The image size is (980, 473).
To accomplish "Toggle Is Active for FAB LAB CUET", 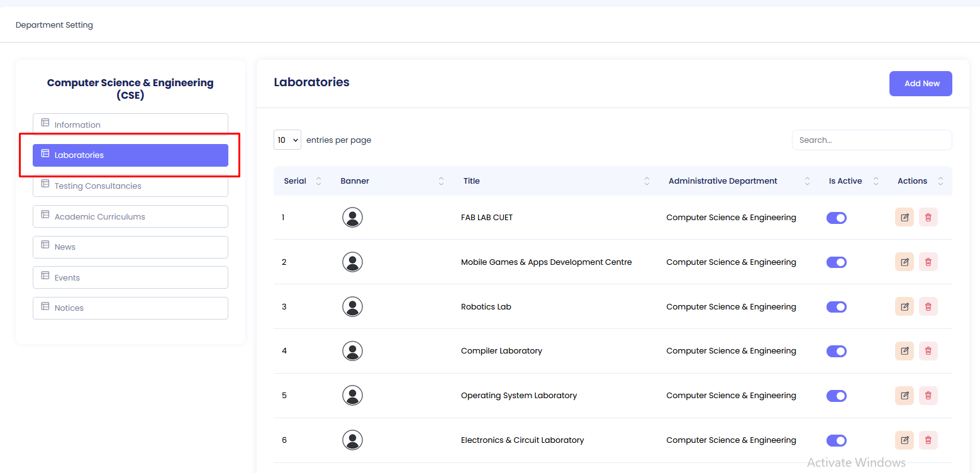I will click(x=836, y=218).
